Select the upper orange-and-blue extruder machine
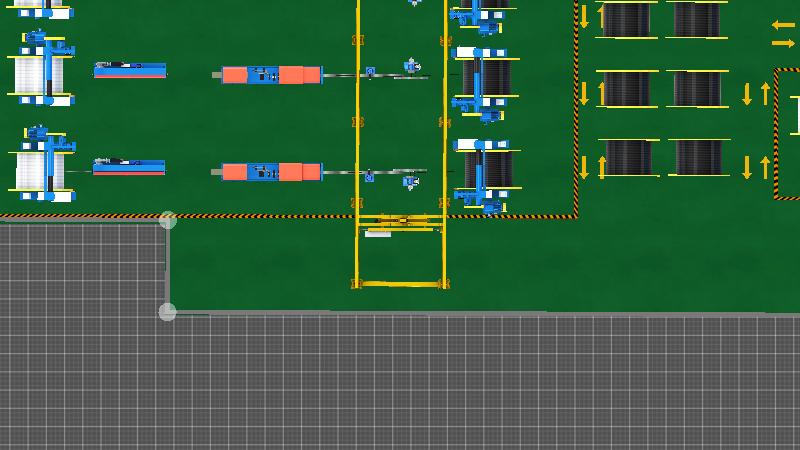This screenshot has height=450, width=800. [x=270, y=75]
